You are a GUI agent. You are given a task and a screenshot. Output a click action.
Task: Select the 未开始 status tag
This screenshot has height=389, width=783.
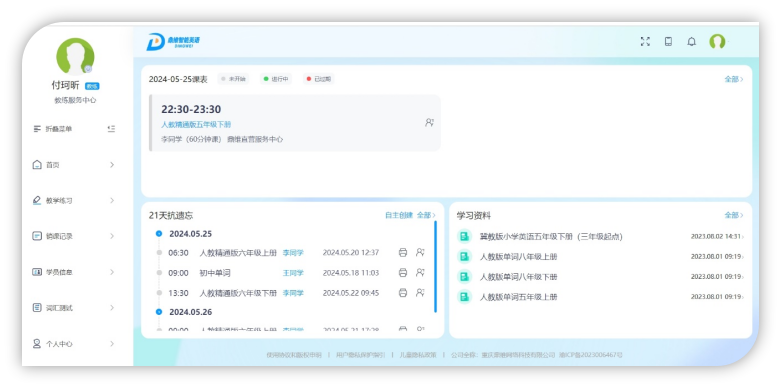click(233, 79)
